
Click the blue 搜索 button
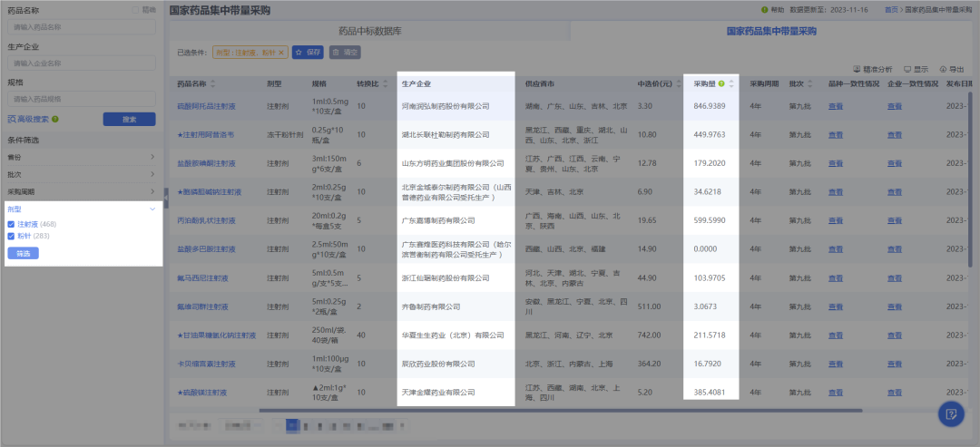click(129, 119)
